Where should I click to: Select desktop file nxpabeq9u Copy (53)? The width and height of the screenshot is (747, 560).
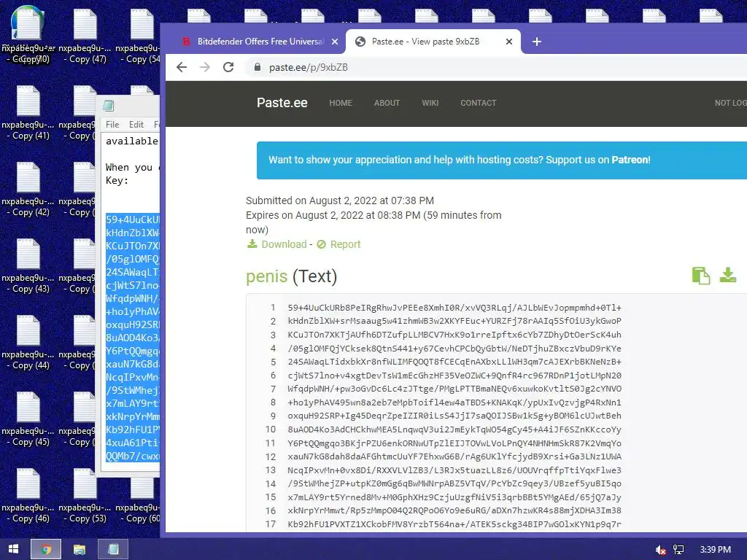click(85, 496)
